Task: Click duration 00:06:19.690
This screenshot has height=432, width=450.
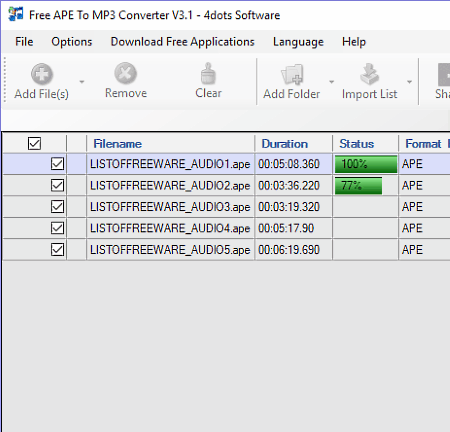Action: click(289, 250)
